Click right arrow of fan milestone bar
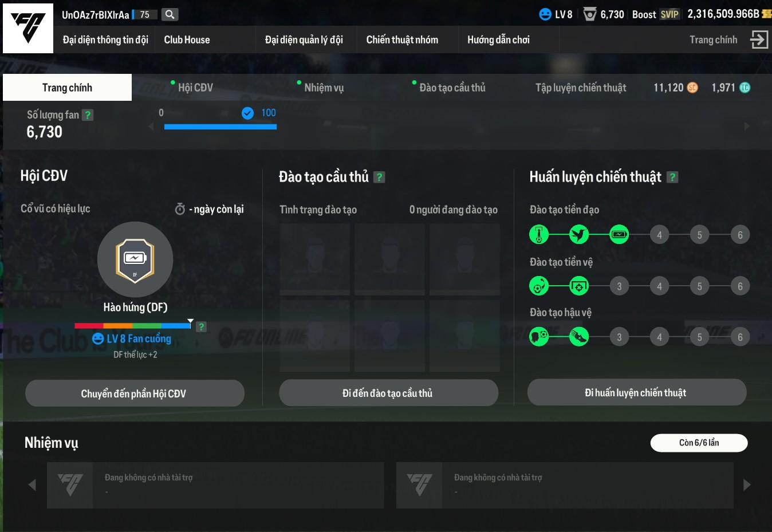772x532 pixels. (747, 126)
